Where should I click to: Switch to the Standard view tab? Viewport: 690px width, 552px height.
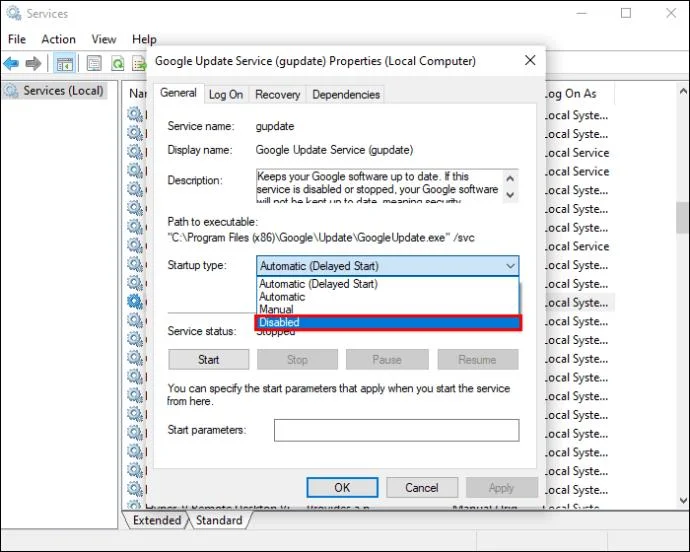[219, 520]
